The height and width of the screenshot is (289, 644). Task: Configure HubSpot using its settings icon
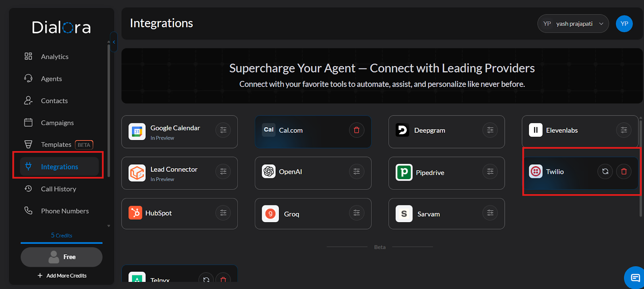(x=223, y=213)
